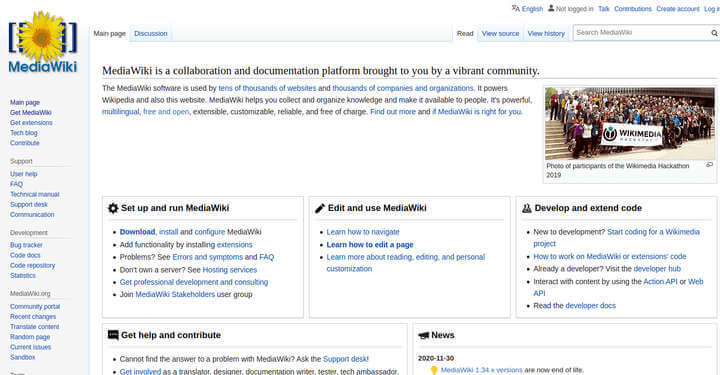Open the Recent changes link
720x375 pixels.
(33, 317)
